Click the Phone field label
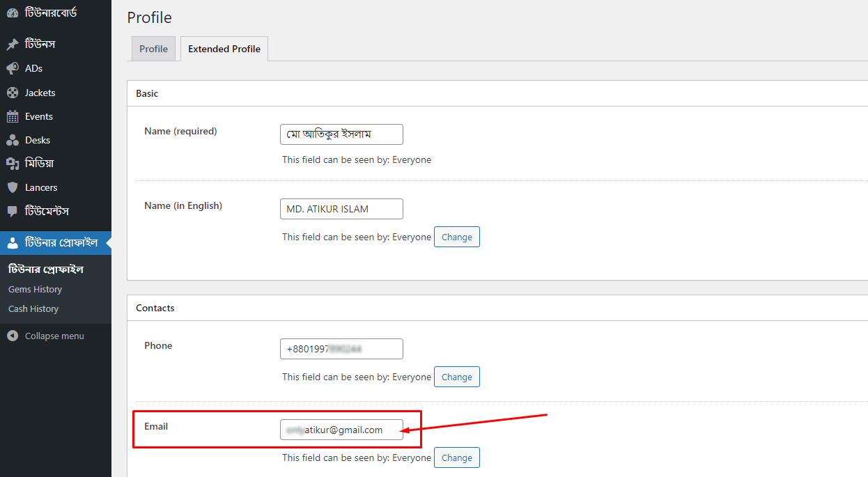The width and height of the screenshot is (868, 477). click(x=158, y=345)
